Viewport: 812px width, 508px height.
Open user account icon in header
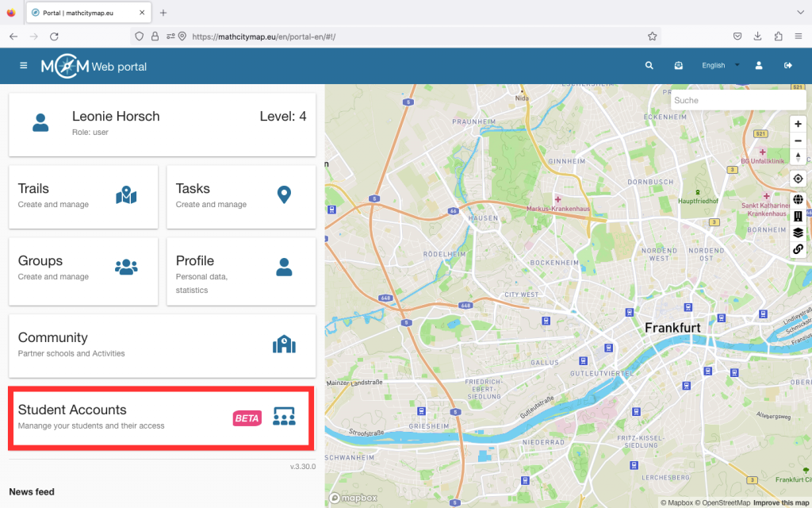[x=759, y=66]
